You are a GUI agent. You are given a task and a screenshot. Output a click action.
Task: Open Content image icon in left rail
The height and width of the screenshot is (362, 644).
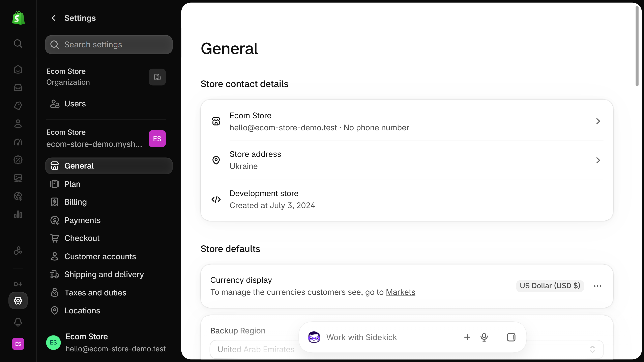pyautogui.click(x=18, y=178)
